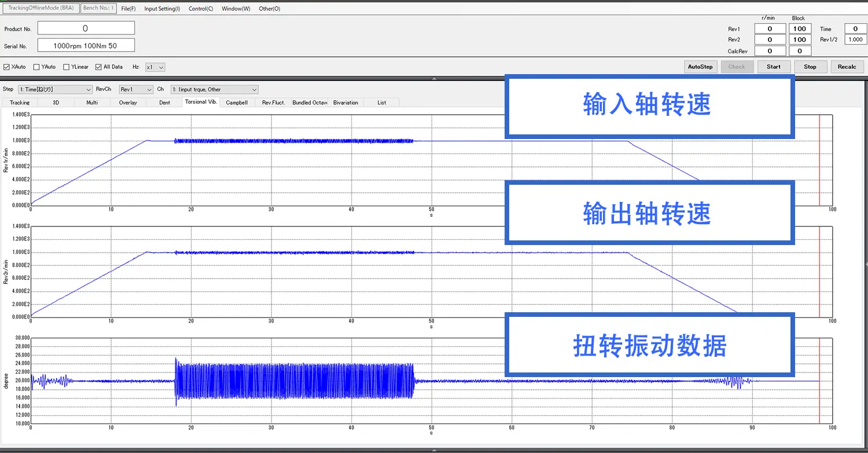Switch to the Campbell tab

click(237, 103)
